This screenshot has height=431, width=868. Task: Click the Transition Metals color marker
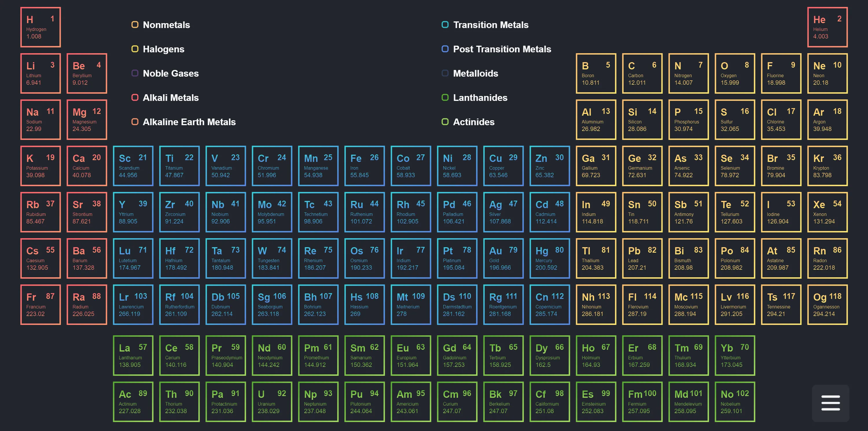tap(445, 25)
